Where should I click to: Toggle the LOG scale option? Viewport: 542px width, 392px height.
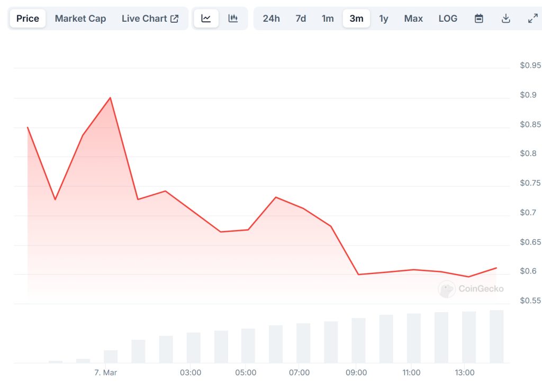tap(448, 19)
